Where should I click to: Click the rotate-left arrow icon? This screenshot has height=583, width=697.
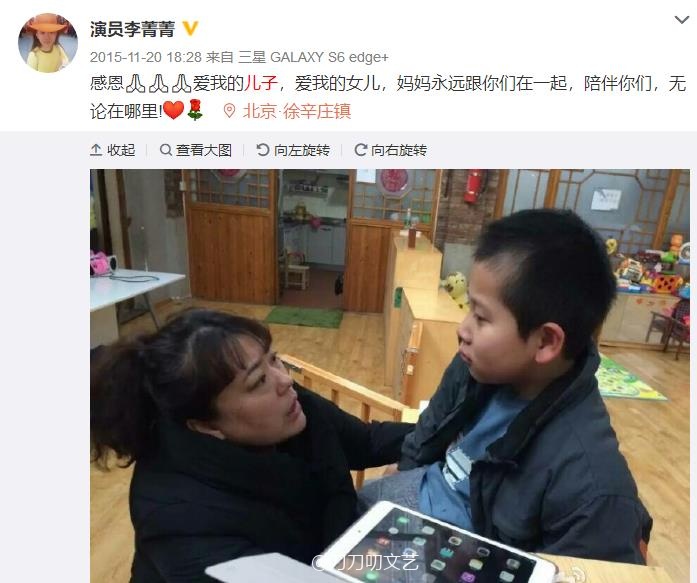click(263, 150)
